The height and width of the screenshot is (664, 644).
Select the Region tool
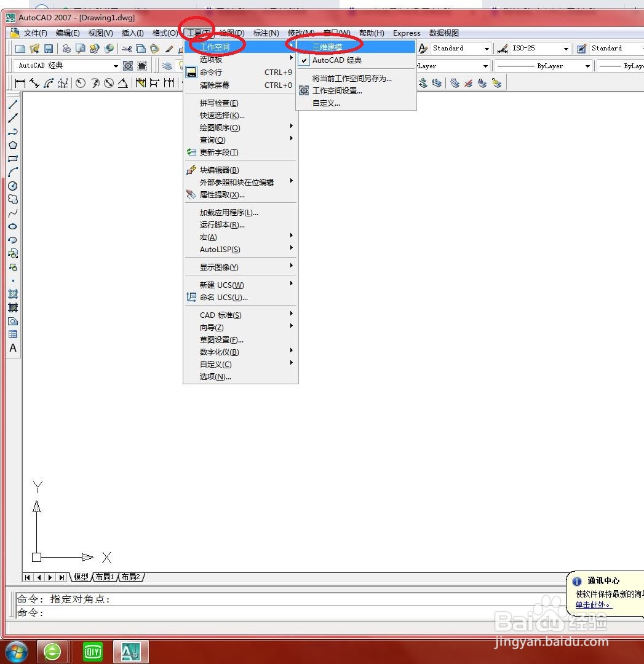(x=13, y=321)
